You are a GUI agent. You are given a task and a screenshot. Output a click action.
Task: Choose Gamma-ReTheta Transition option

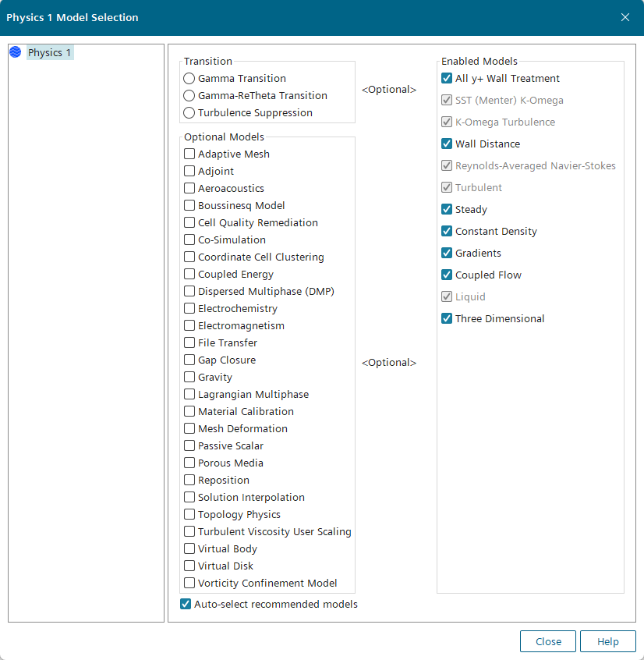pyautogui.click(x=189, y=96)
